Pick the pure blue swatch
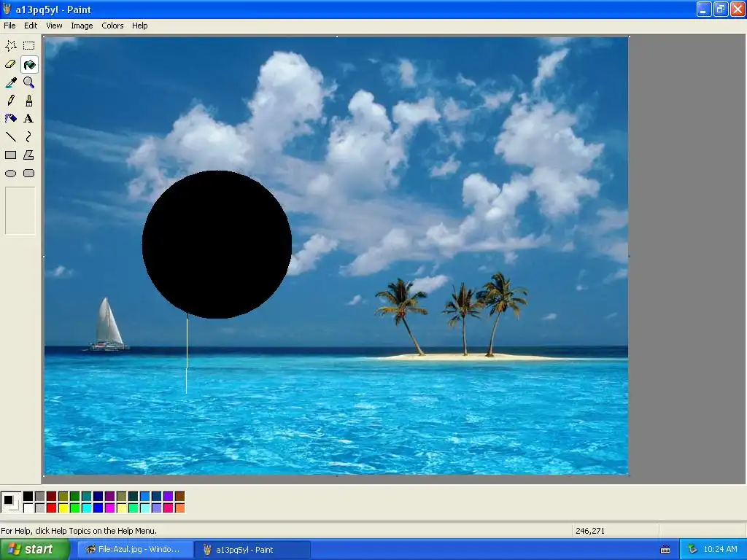Screen dimensions: 747x560 pos(98,508)
